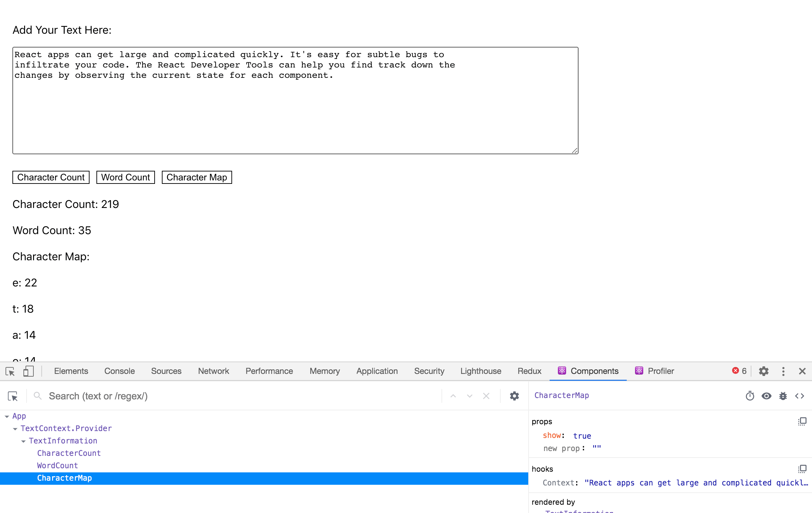
Task: Open the Network tab
Action: [x=214, y=371]
